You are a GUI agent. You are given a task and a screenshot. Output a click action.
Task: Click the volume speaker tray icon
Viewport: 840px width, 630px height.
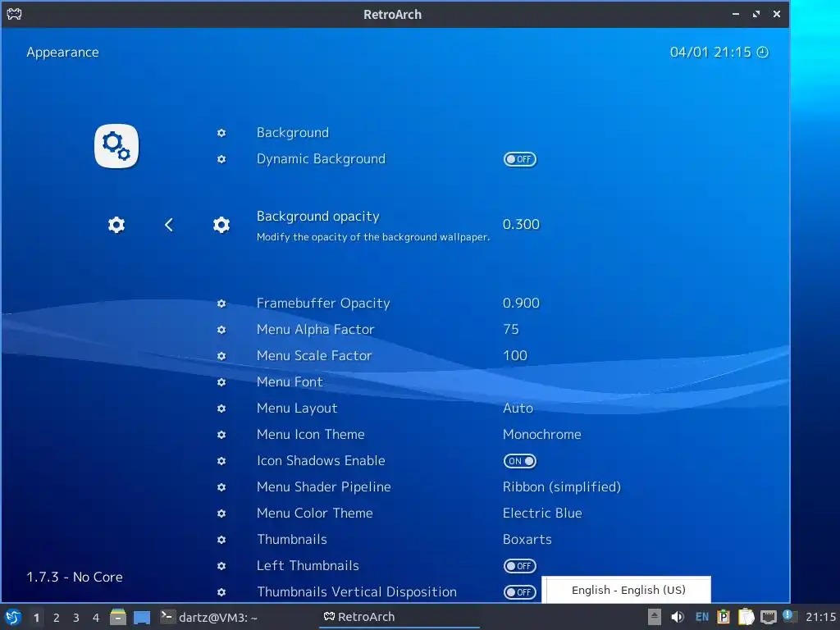pos(677,617)
